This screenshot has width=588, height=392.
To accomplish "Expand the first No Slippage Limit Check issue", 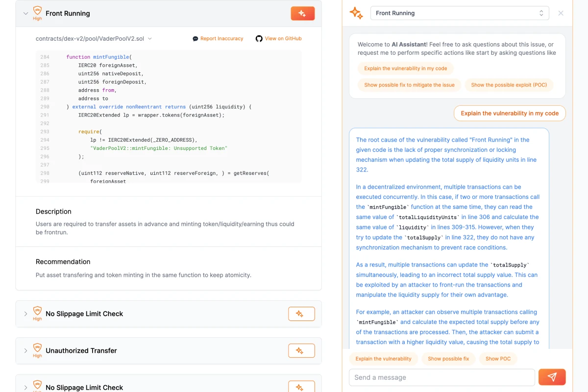I will tap(26, 314).
